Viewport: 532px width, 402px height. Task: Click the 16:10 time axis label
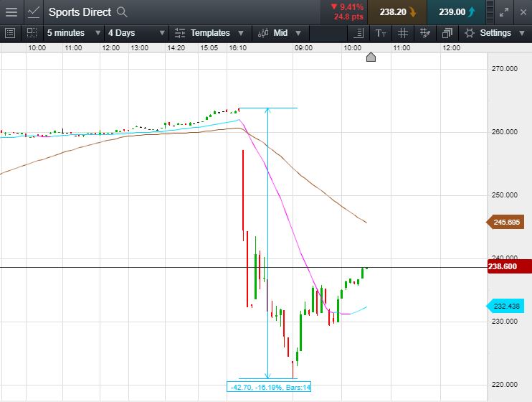[x=237, y=48]
